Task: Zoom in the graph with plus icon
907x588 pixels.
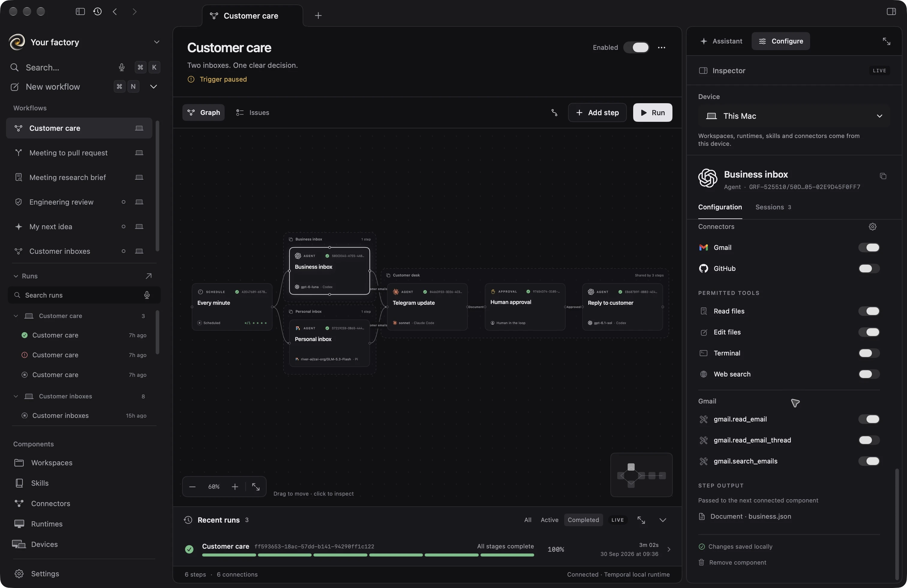Action: (235, 487)
